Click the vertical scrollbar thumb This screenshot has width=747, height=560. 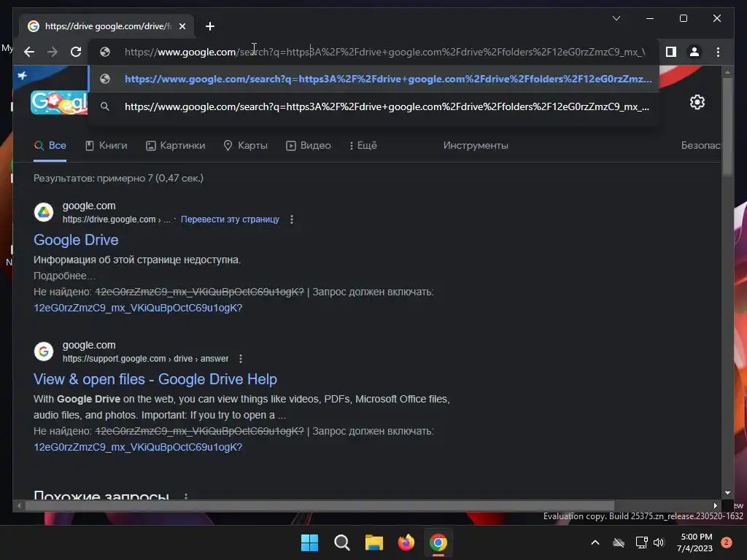(727, 127)
